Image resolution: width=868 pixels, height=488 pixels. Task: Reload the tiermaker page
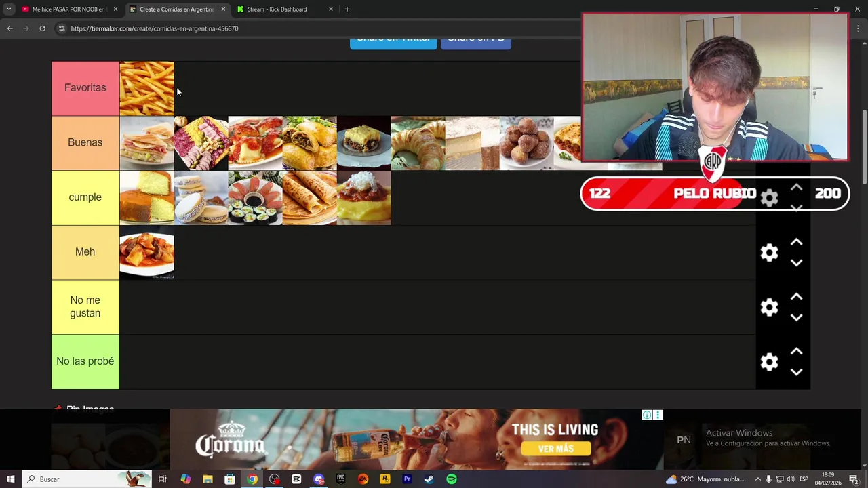coord(42,28)
